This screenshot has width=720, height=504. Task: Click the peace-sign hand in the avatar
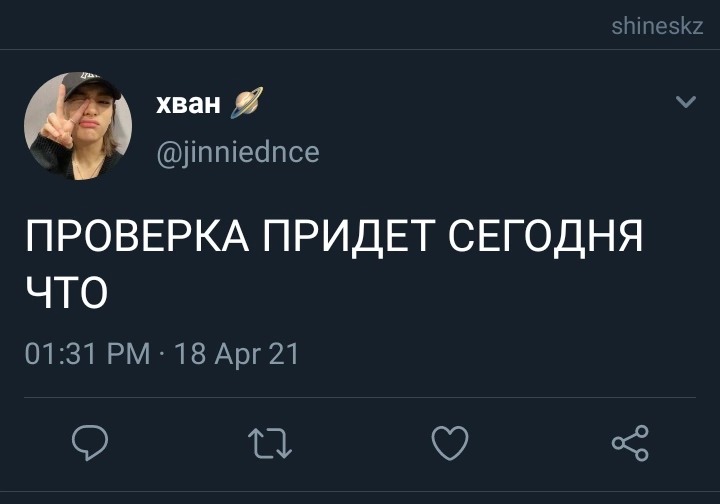(x=57, y=120)
